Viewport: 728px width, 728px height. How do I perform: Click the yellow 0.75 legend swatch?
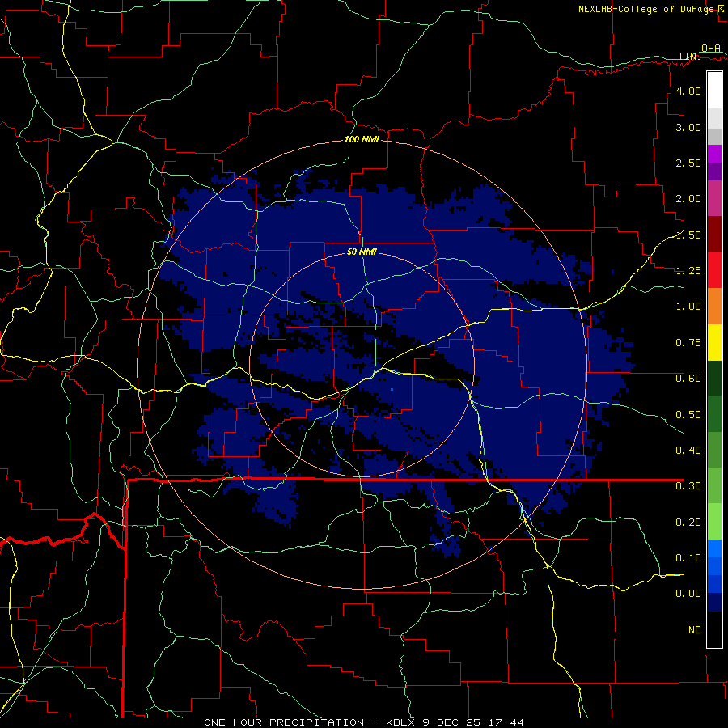point(714,342)
